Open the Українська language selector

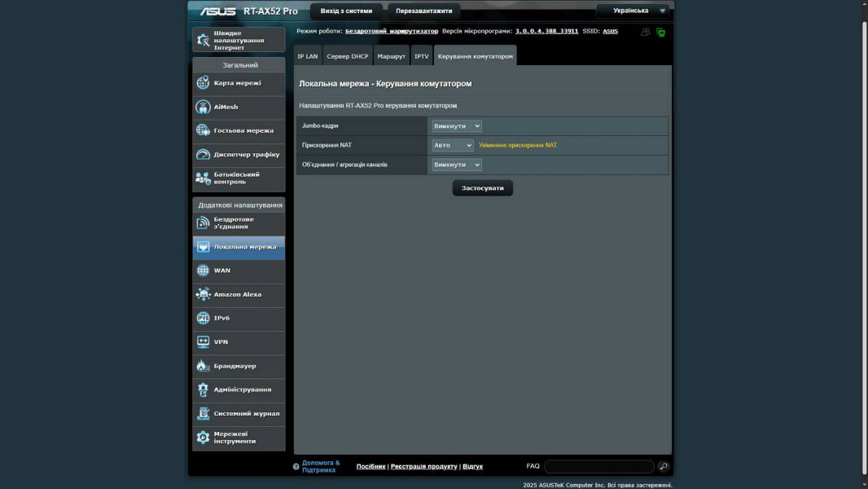pyautogui.click(x=633, y=11)
